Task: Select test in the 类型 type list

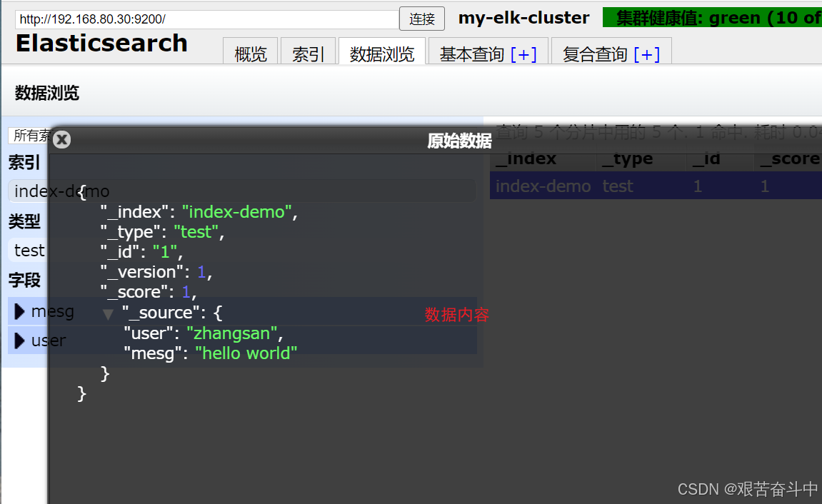Action: (29, 250)
